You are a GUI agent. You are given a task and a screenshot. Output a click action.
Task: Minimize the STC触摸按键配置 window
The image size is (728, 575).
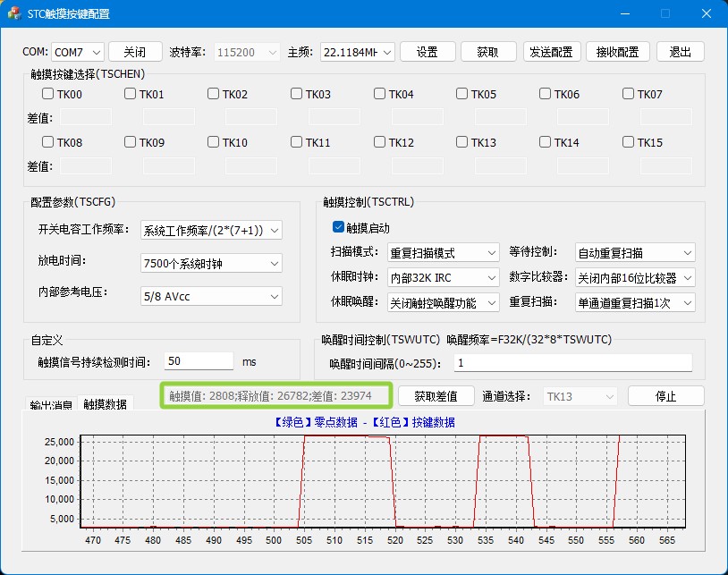(625, 13)
